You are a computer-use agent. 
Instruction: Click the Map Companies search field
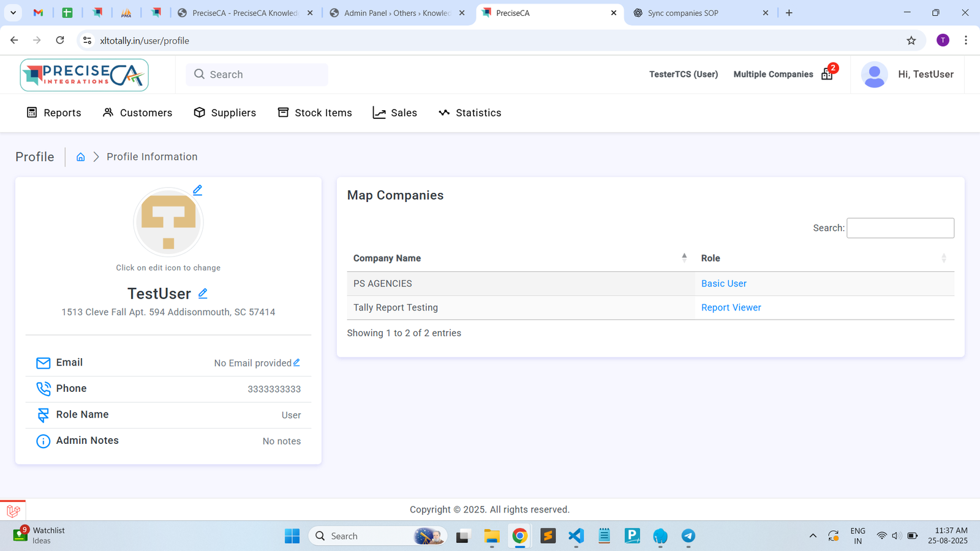pos(900,228)
